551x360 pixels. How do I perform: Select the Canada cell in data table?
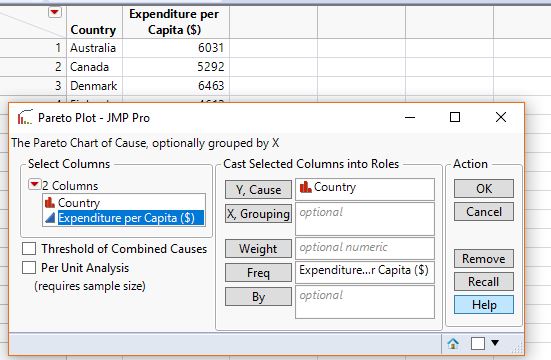95,67
